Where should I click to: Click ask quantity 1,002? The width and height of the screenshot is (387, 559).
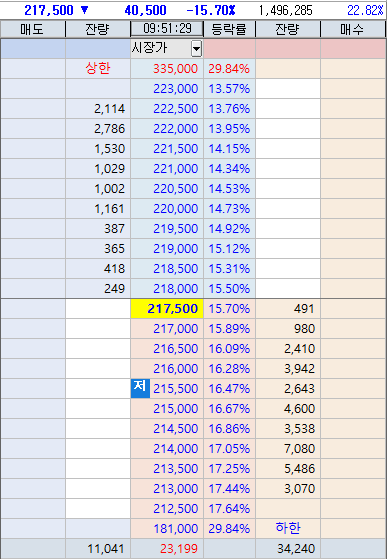109,188
